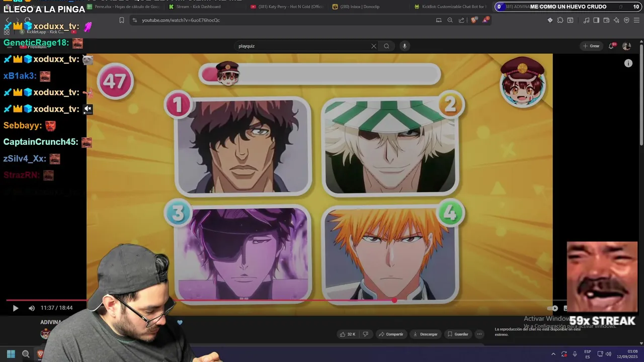The height and width of the screenshot is (362, 644).
Task: Dislike the video with thumbs down
Action: (366, 334)
